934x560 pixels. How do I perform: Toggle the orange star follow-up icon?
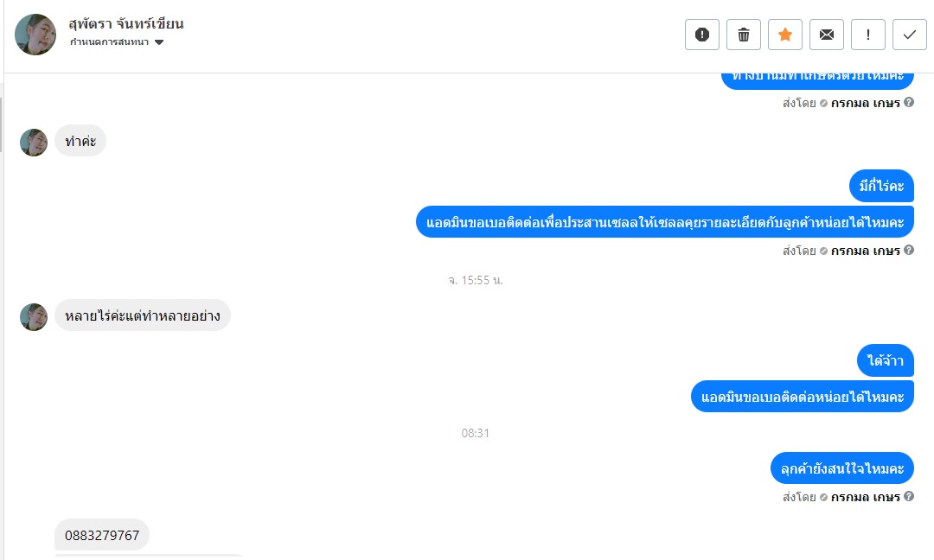click(785, 35)
